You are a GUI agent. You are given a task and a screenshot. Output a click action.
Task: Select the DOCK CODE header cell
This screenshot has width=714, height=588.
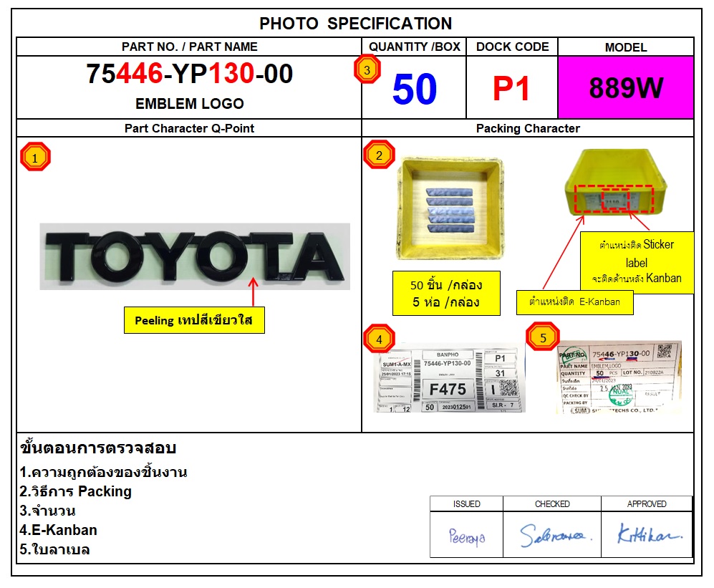[512, 47]
